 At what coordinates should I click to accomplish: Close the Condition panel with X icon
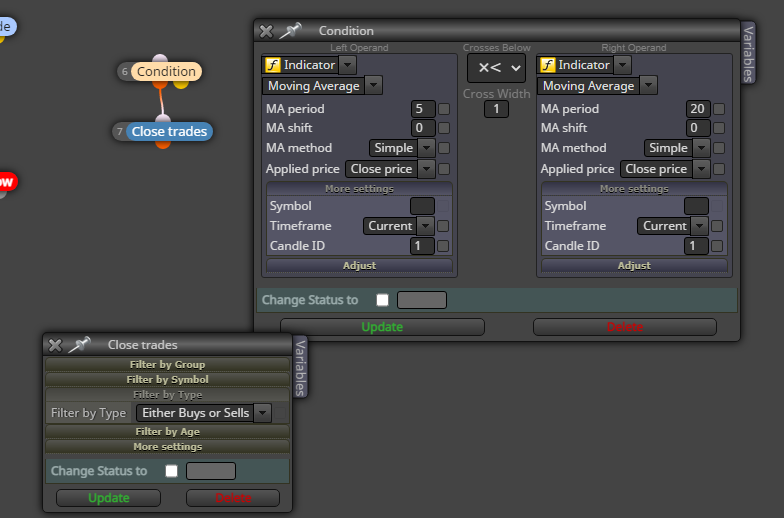[x=266, y=32]
